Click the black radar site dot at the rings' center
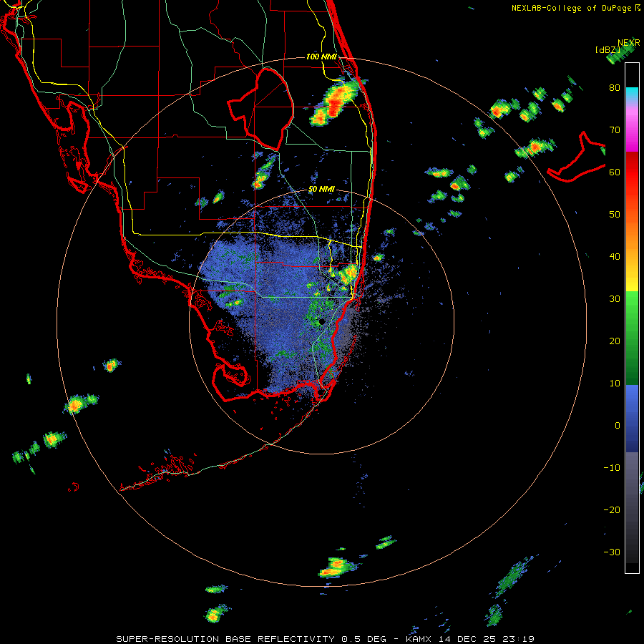Viewport: 644px width, 644px height. coord(322,321)
